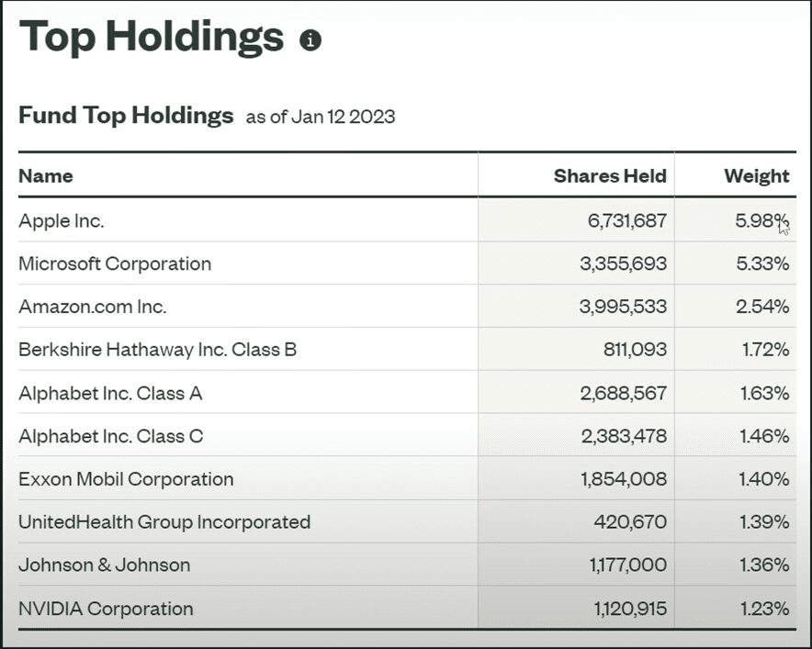This screenshot has width=812, height=649.
Task: Click the 'as of Jan 12 2023' date text
Action: pos(321,117)
